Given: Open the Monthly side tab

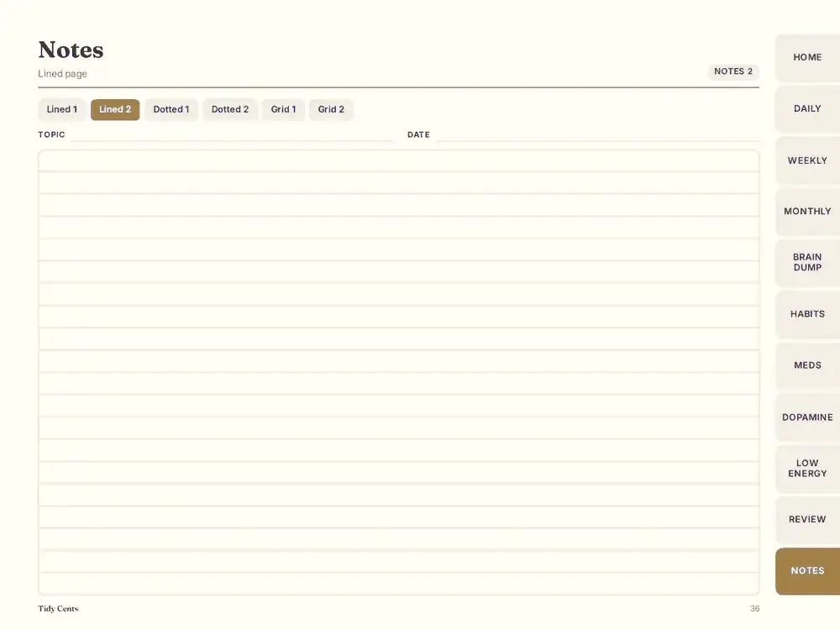Looking at the screenshot, I should point(807,212).
